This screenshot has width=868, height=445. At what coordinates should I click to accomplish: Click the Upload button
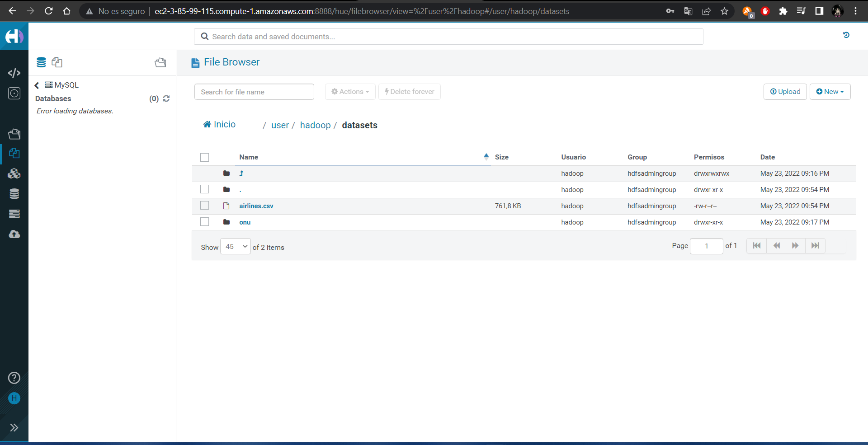point(785,92)
